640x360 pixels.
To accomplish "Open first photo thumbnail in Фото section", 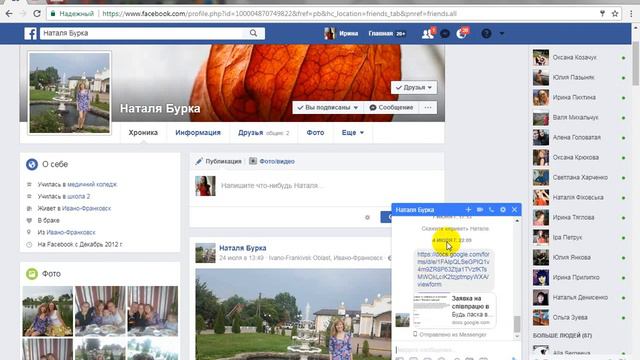I will (x=48, y=311).
